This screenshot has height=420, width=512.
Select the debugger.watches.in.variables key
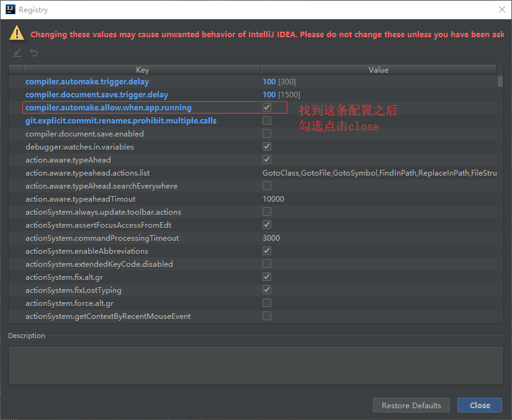coord(79,147)
